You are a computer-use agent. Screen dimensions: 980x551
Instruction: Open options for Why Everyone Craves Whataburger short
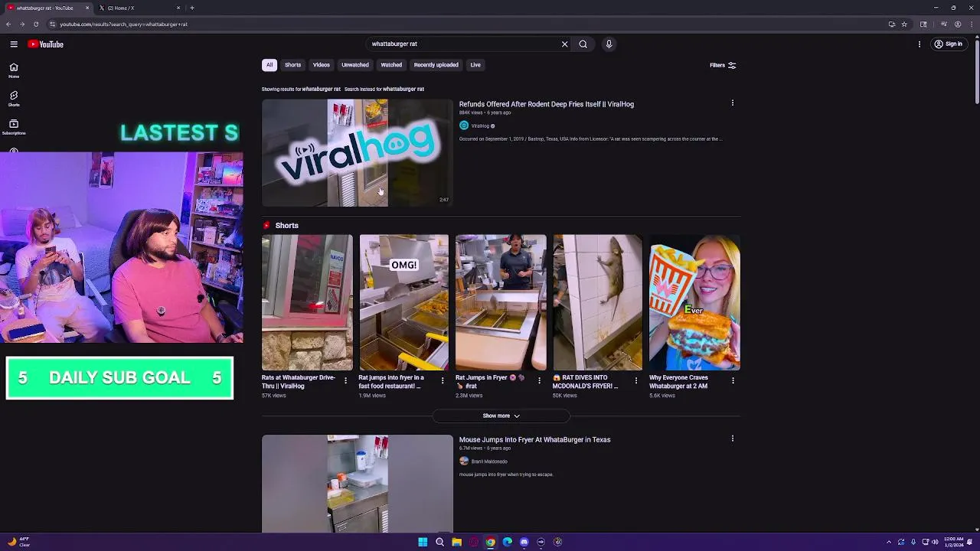[733, 380]
